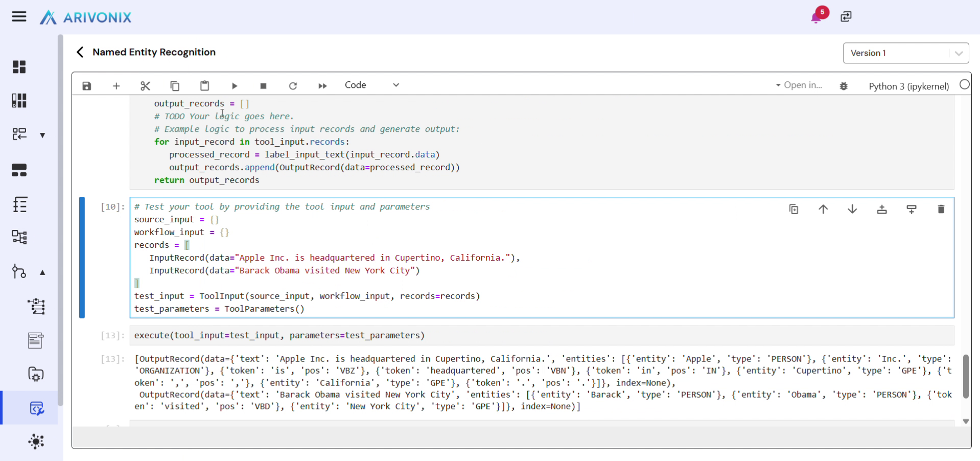This screenshot has width=980, height=461.
Task: Go back from Named Entity Recognition
Action: pos(80,52)
